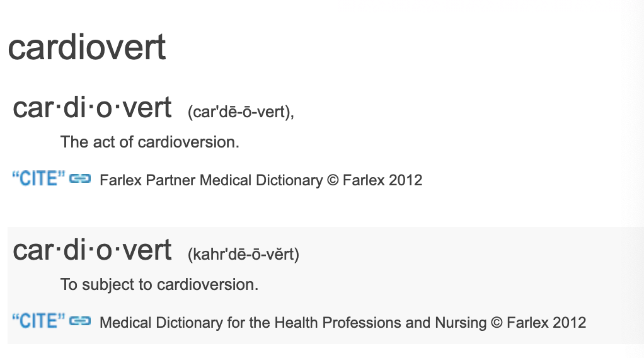Viewport: 644px width, 358px height.
Task: Click the definition "The act of cardioversion."
Action: coord(150,142)
